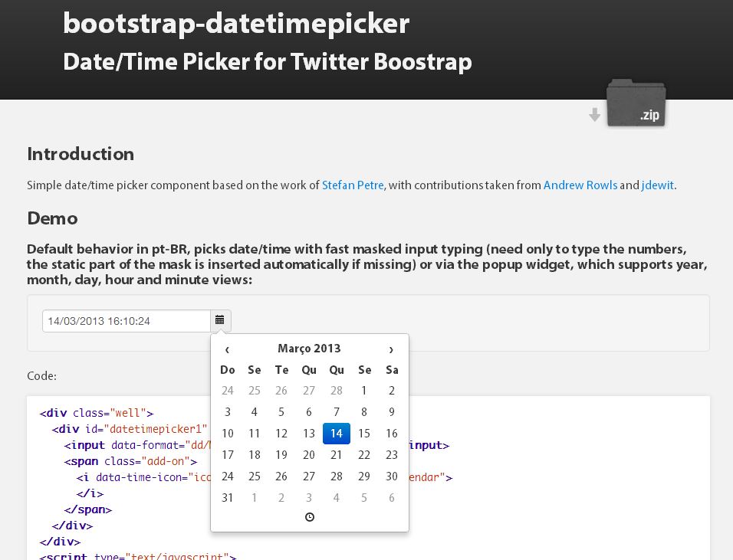Click '<div class="well">' code line
The image size is (733, 560).
tap(97, 413)
